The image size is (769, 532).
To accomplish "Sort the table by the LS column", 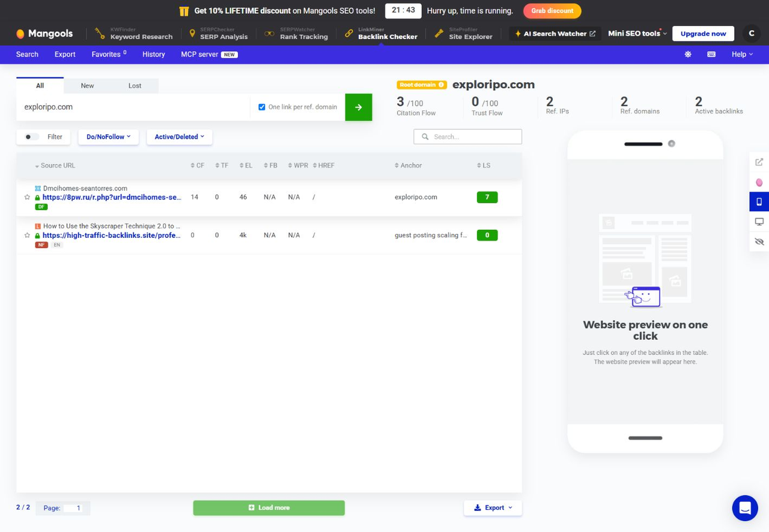I will coord(484,166).
